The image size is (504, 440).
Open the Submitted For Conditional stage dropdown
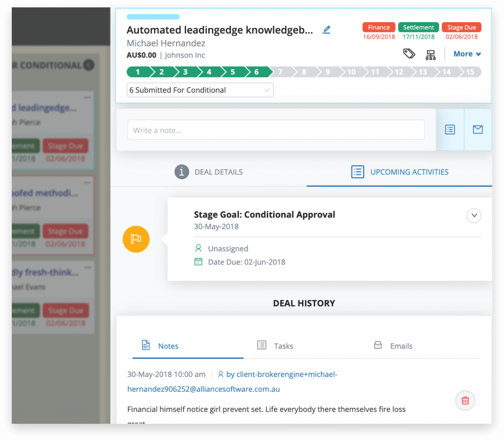(200, 90)
